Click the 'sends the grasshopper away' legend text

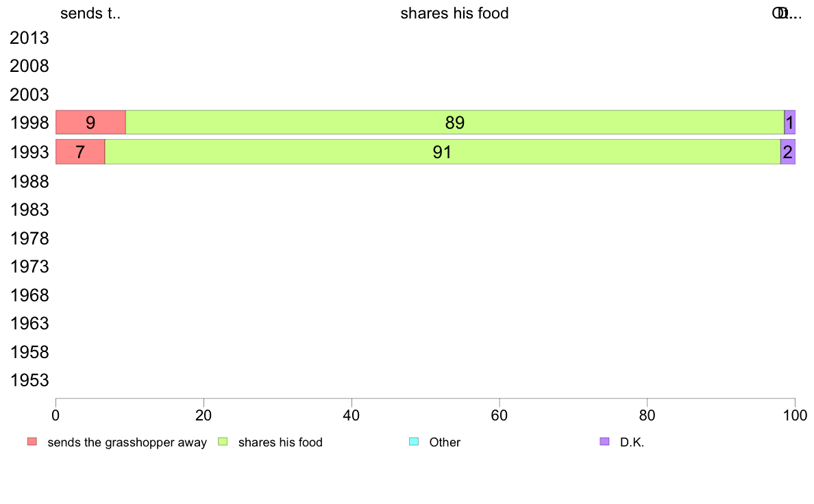pyautogui.click(x=127, y=442)
